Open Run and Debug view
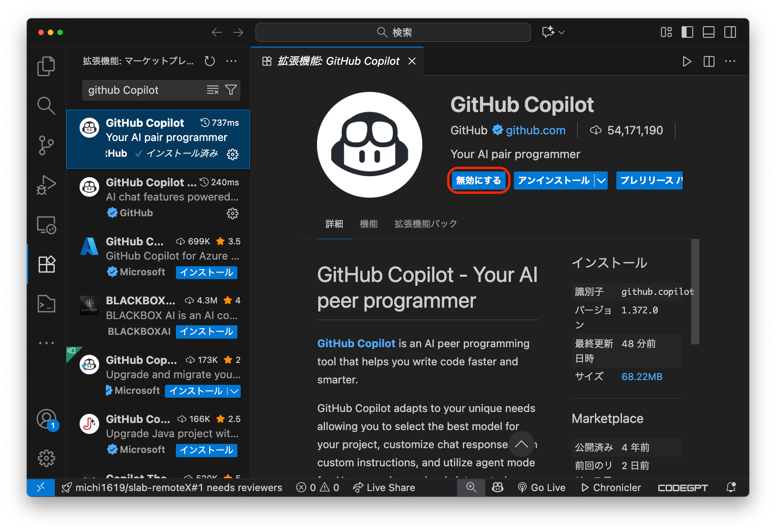Viewport: 776px width, 532px height. point(46,185)
